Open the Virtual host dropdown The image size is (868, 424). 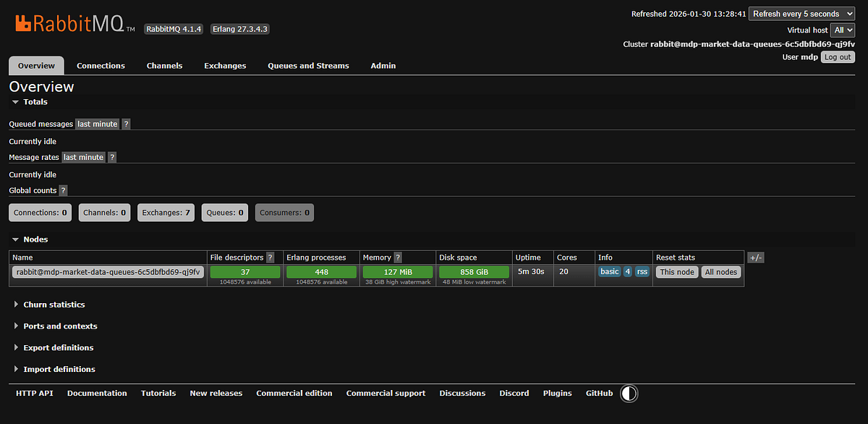(843, 30)
